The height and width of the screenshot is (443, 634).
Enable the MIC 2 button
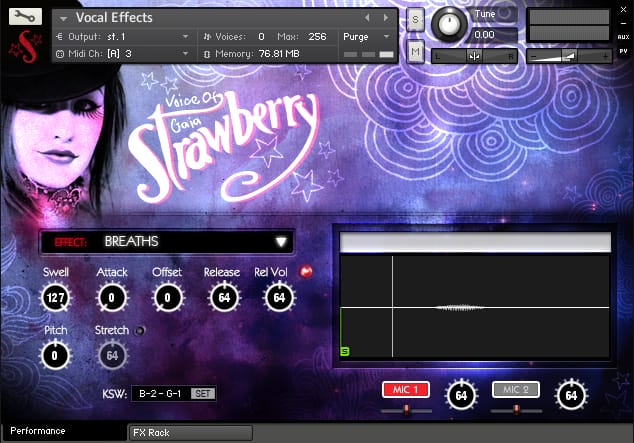click(516, 390)
